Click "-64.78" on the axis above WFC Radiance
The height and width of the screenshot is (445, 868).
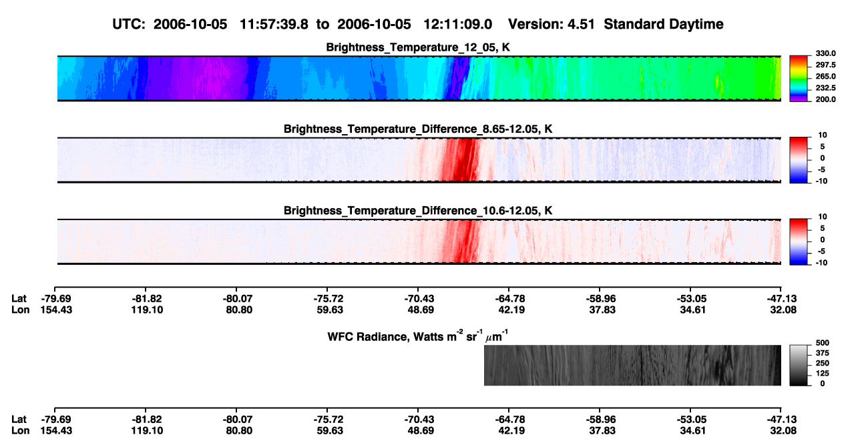click(509, 299)
